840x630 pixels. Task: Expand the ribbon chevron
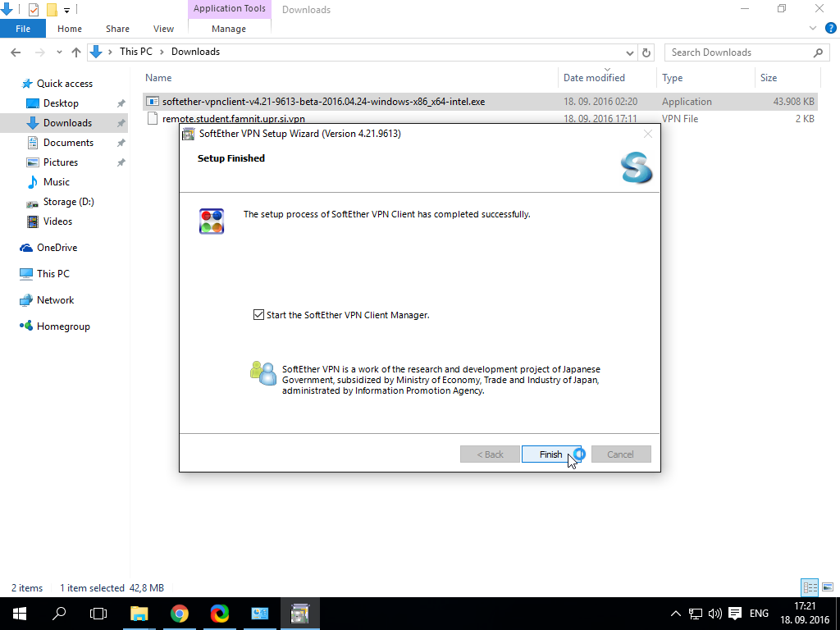click(813, 29)
